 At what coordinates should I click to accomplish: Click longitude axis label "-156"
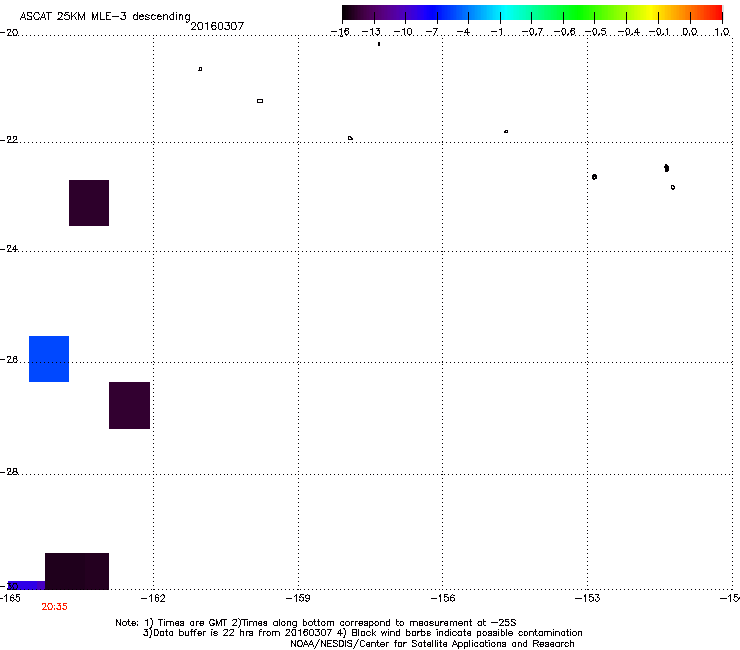pos(443,598)
